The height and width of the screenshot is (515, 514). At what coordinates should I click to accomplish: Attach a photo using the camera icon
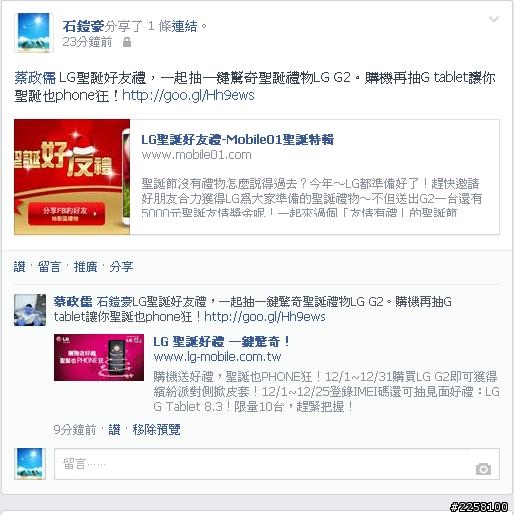click(483, 469)
